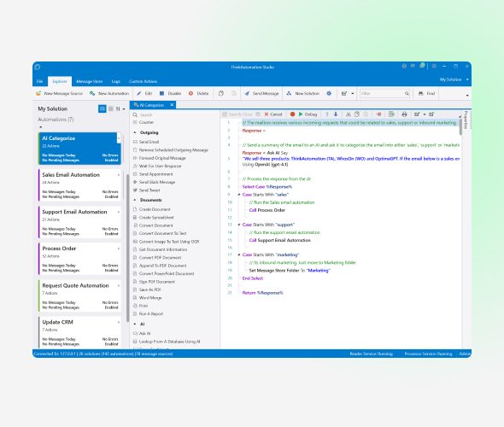Close the AI Categorize tab
The height and width of the screenshot is (427, 504).
click(172, 105)
